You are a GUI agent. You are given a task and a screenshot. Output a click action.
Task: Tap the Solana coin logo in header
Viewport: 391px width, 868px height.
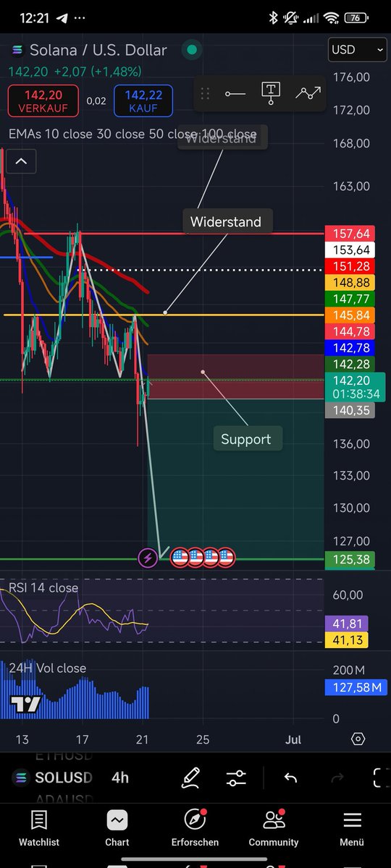[x=17, y=50]
